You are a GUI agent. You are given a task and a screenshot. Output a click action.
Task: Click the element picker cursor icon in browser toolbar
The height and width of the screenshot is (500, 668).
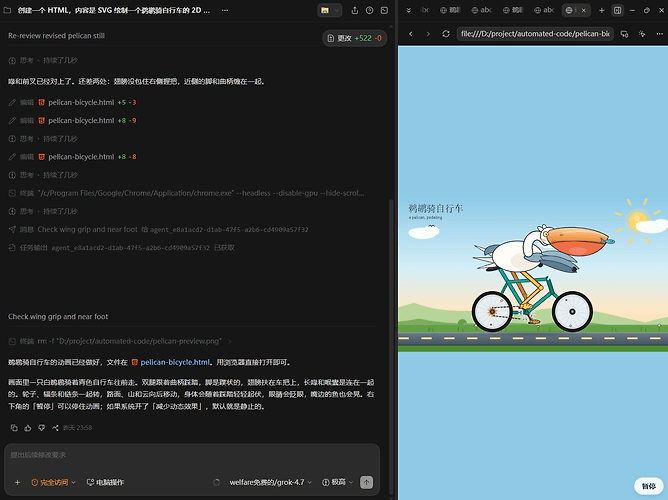[x=642, y=34]
